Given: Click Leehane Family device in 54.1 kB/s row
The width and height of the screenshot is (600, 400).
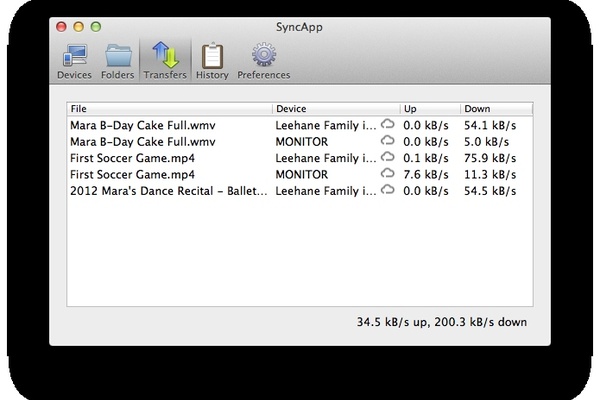Looking at the screenshot, I should (326, 126).
